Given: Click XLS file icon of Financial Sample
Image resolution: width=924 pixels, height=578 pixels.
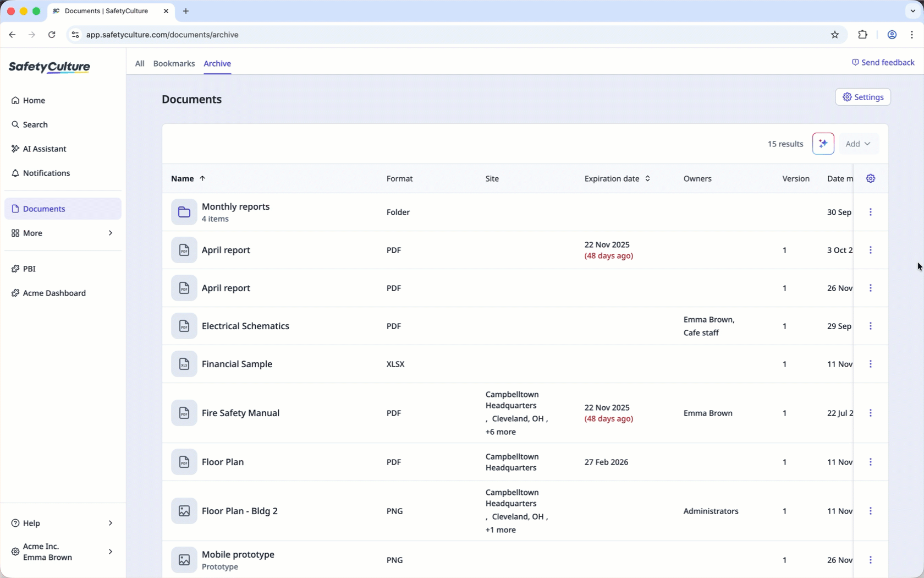Looking at the screenshot, I should click(184, 364).
